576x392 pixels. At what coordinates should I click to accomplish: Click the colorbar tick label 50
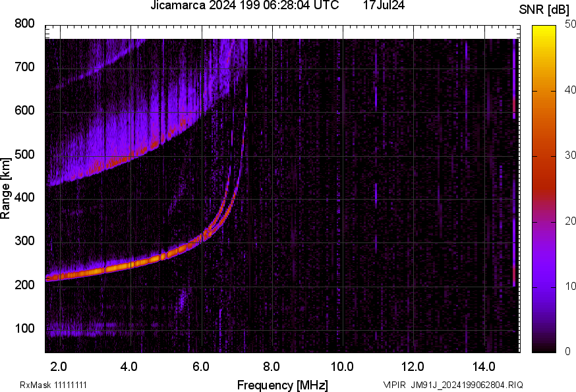point(570,24)
